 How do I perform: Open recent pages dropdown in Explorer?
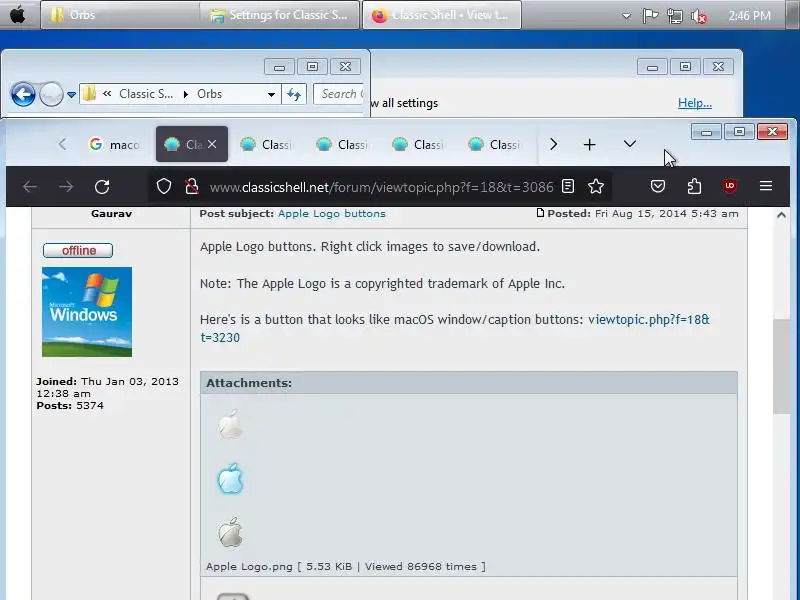tap(71, 94)
